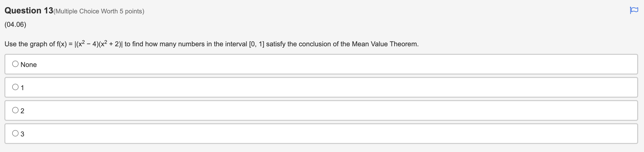The width and height of the screenshot is (644, 152).
Task: Click the answer row containing "1"
Action: [175, 87]
